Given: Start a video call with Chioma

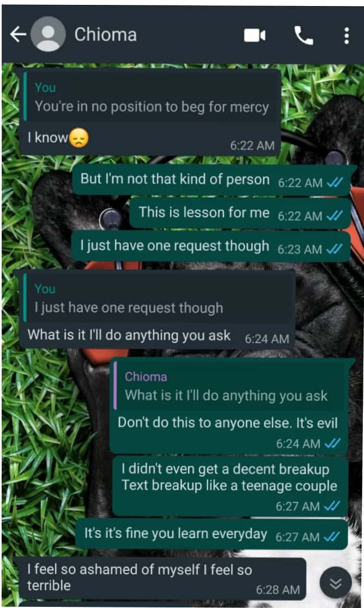Looking at the screenshot, I should click(254, 35).
